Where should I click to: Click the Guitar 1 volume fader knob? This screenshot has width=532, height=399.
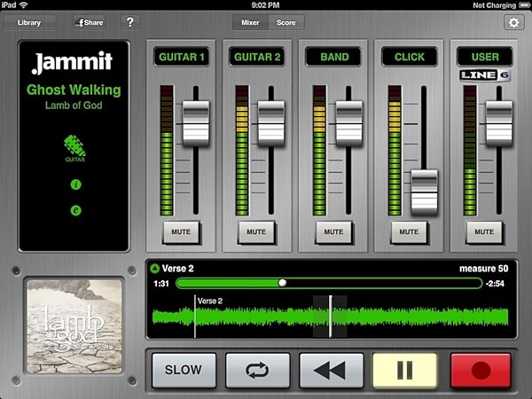pyautogui.click(x=196, y=123)
